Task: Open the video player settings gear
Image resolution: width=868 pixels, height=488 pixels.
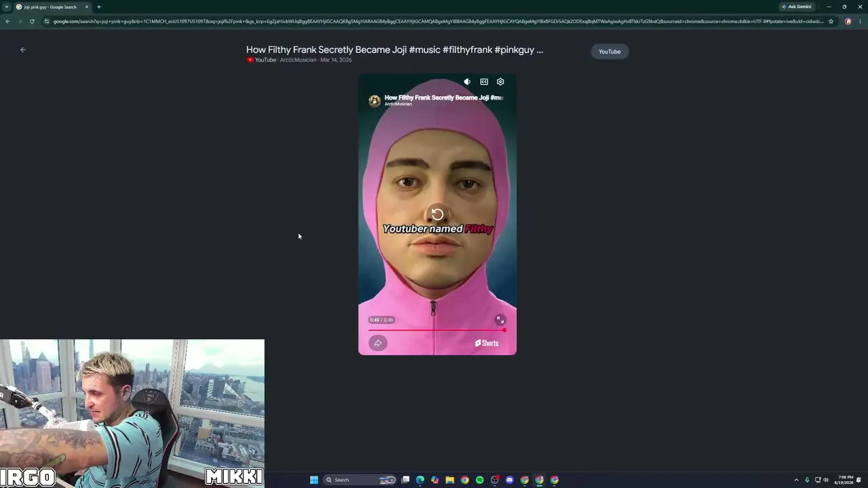Action: 500,82
